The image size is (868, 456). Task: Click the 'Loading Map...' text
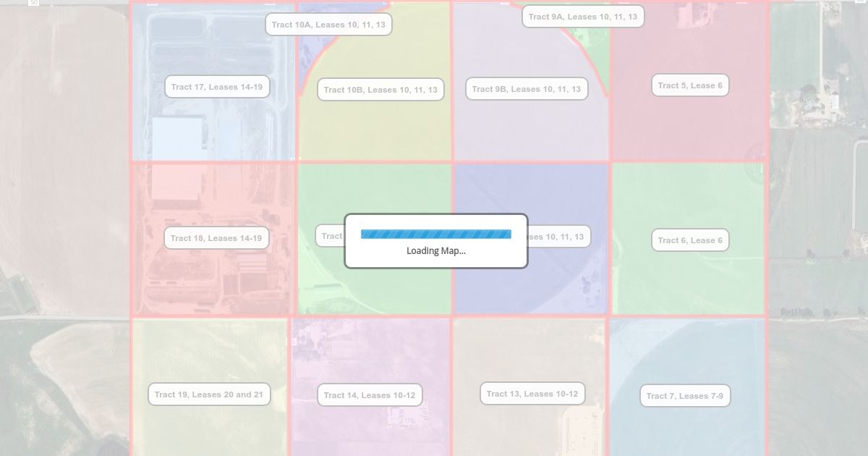(436, 251)
